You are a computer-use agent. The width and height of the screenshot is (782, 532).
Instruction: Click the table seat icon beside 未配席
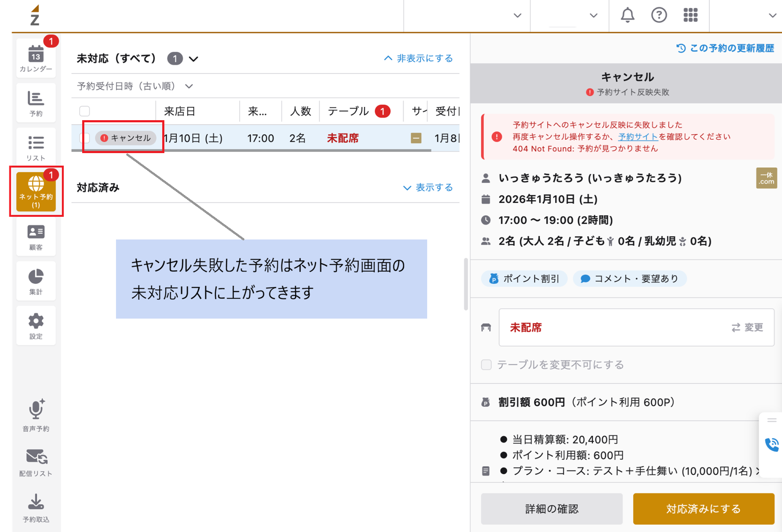point(486,328)
